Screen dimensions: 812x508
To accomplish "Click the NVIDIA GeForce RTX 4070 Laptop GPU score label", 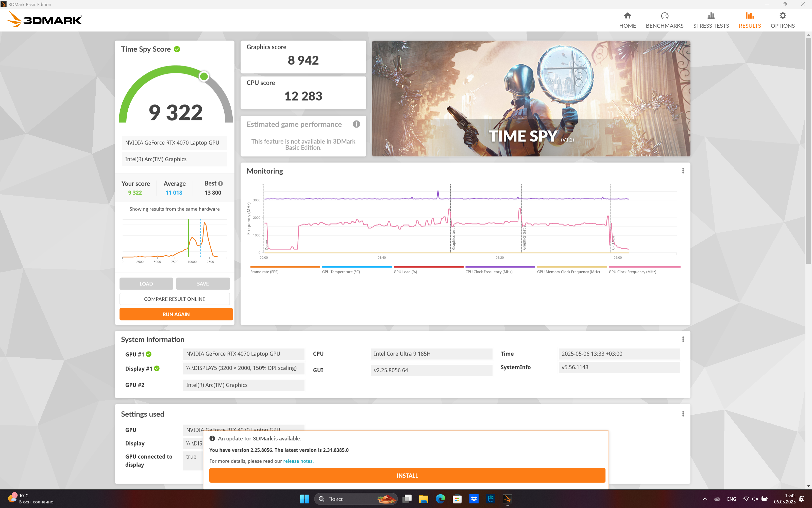I will tap(174, 142).
